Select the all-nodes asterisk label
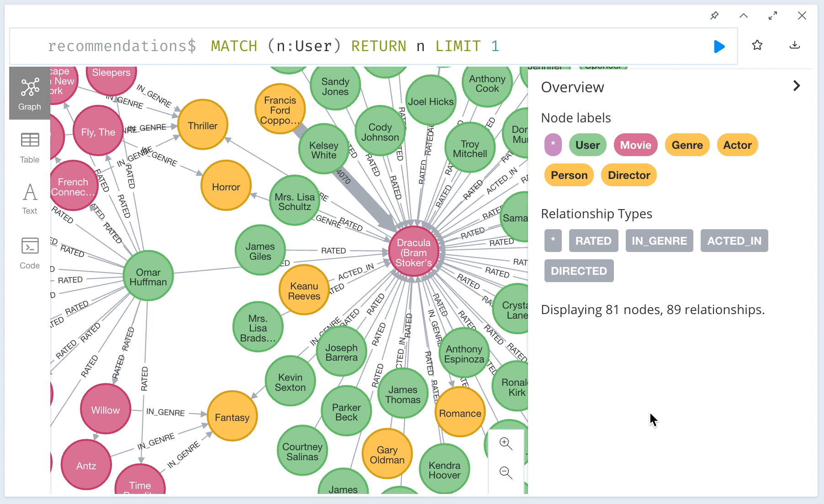The width and height of the screenshot is (824, 504). [553, 145]
